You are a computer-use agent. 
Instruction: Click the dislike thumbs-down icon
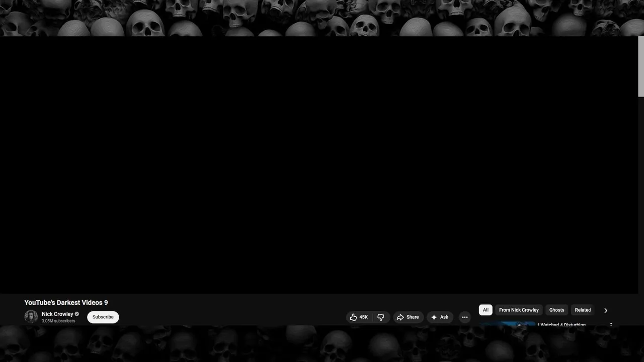381,317
